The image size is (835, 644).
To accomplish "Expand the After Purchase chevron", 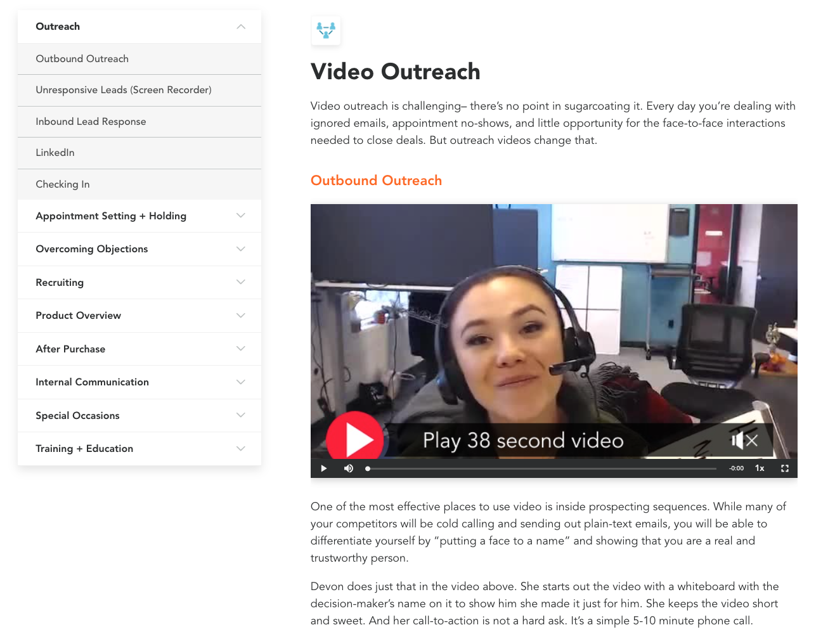I will pos(241,349).
